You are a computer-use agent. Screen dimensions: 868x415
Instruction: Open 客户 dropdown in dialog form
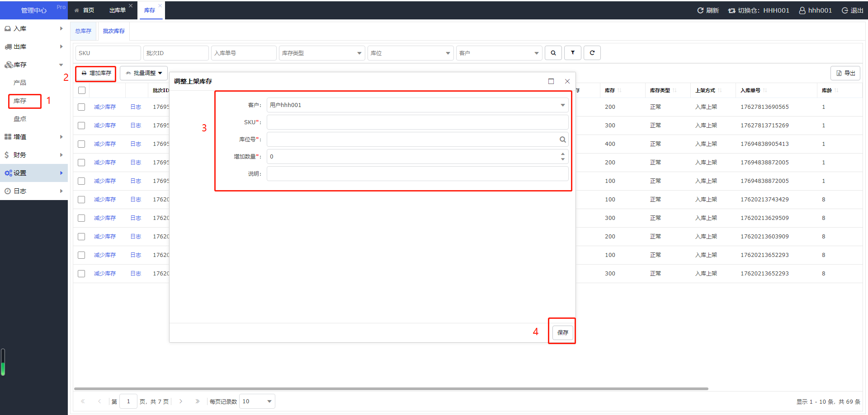pyautogui.click(x=417, y=105)
